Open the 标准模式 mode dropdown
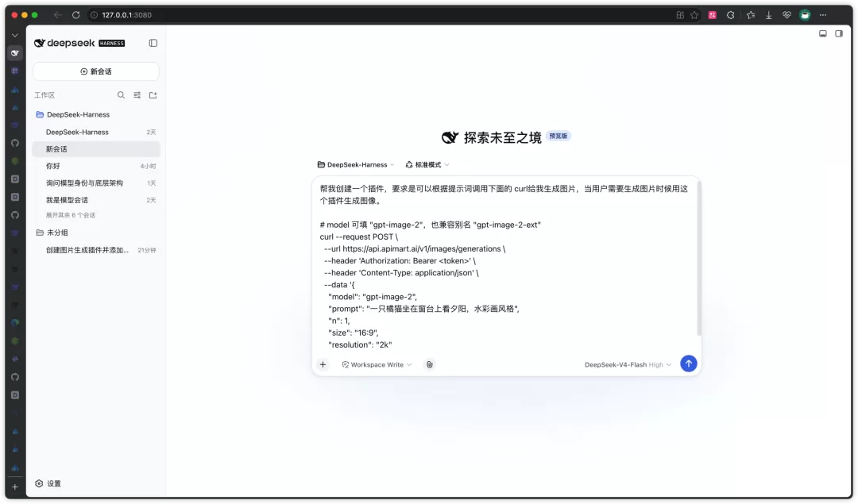Viewport: 858px width, 504px height. coord(427,164)
